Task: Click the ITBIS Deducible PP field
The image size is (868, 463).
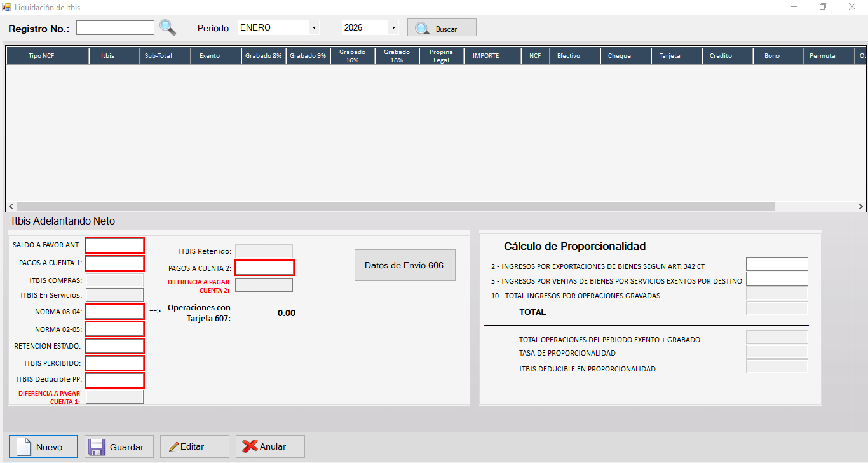Action: pyautogui.click(x=114, y=380)
